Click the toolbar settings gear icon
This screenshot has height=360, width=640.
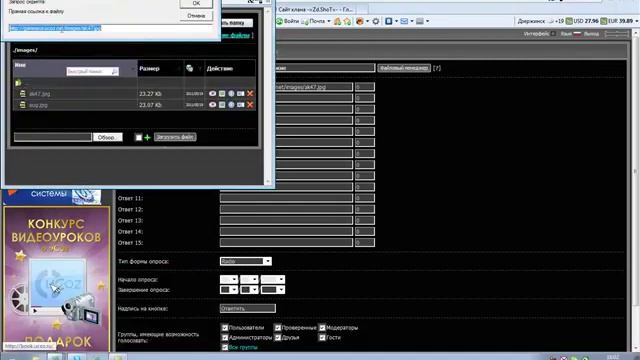[376, 21]
